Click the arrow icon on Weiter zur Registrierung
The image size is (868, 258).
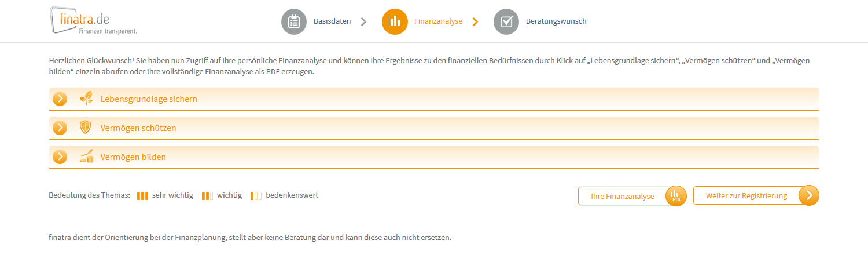click(x=809, y=195)
